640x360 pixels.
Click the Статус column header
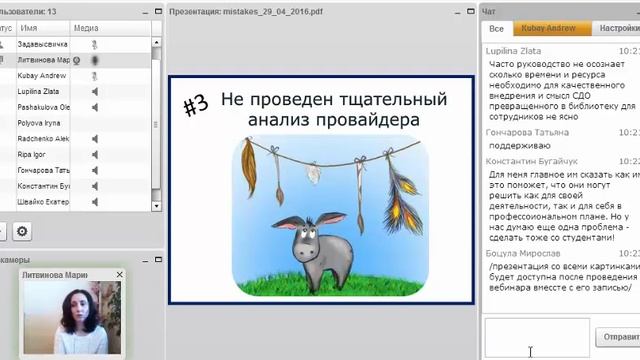[x=7, y=28]
